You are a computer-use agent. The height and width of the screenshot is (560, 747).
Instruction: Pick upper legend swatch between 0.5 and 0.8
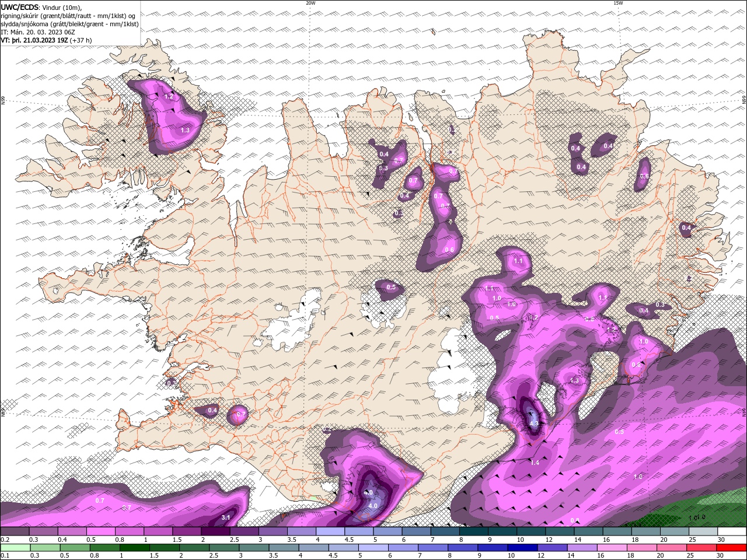pyautogui.click(x=100, y=531)
